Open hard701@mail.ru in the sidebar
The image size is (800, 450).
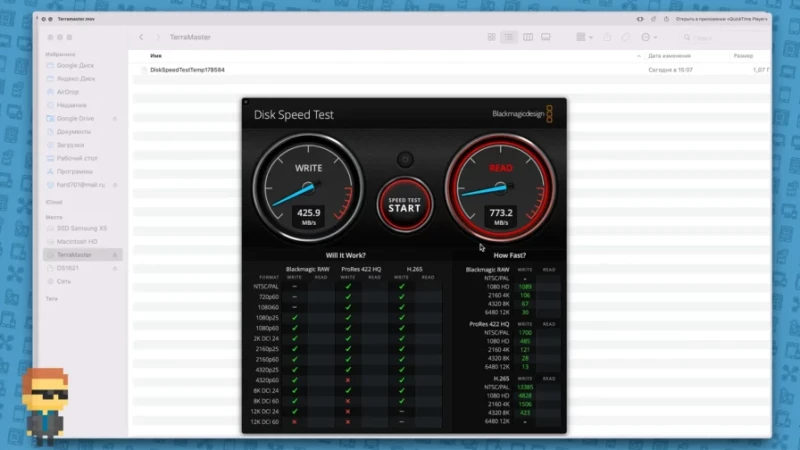click(81, 185)
